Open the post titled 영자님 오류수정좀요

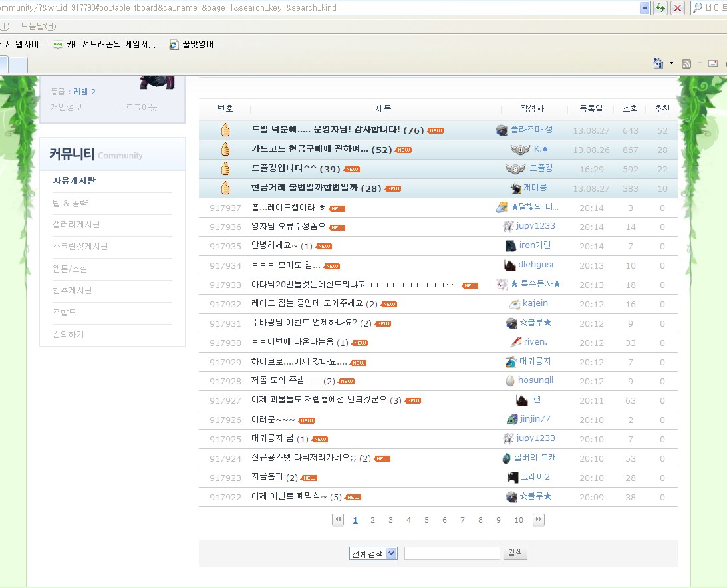tap(289, 227)
